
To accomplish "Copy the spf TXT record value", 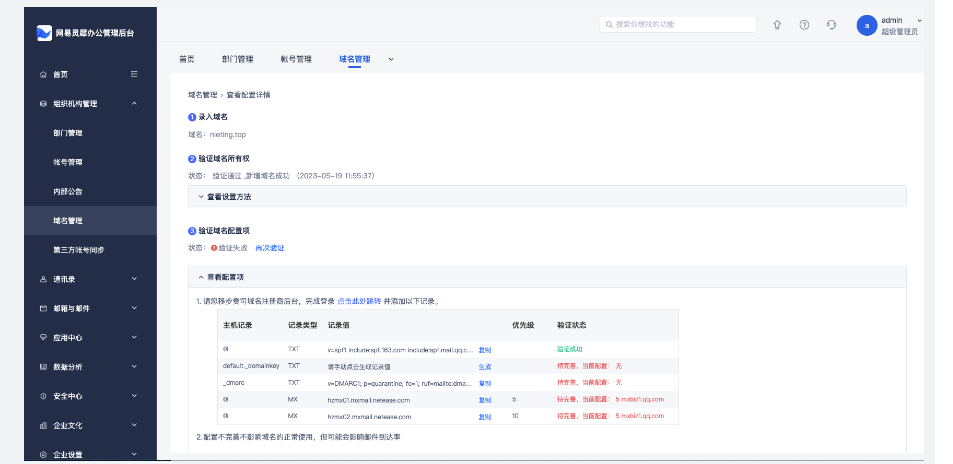I will (x=484, y=350).
